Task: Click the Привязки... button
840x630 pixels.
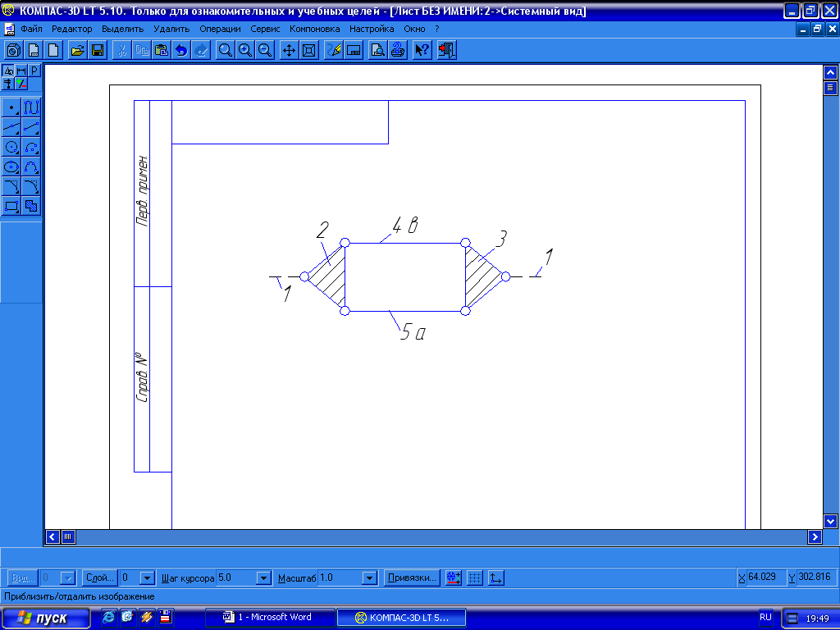Action: 412,577
